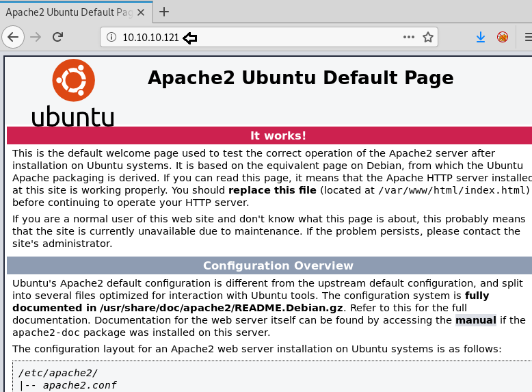Click the red blocker extension icon
This screenshot has height=392, width=532.
[503, 37]
